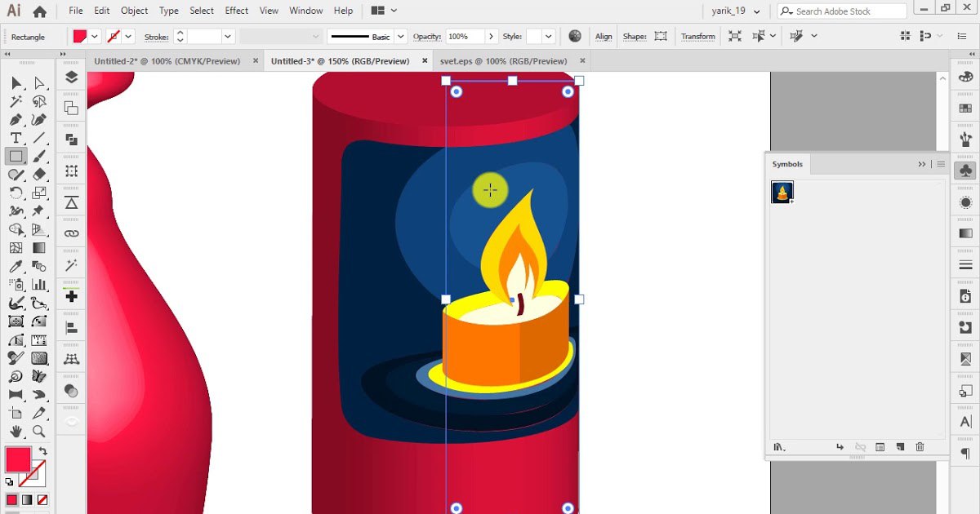Open the Character panel 'A' icon

(x=965, y=422)
